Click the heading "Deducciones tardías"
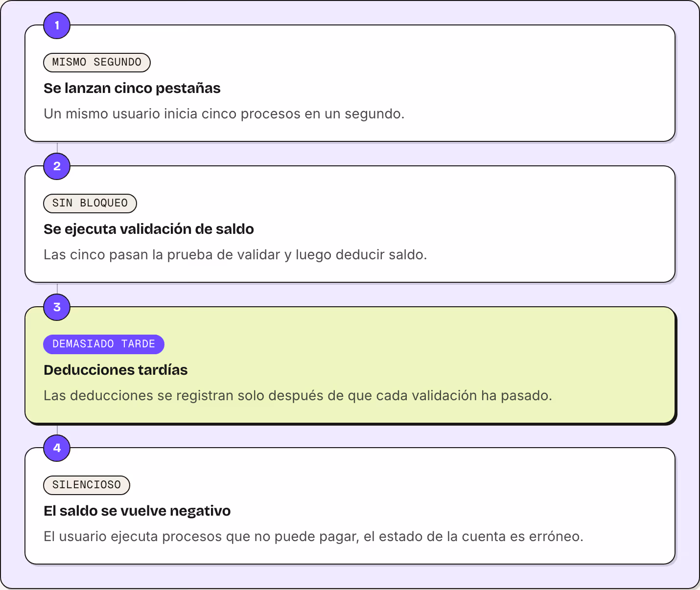The height and width of the screenshot is (590, 700). (116, 370)
